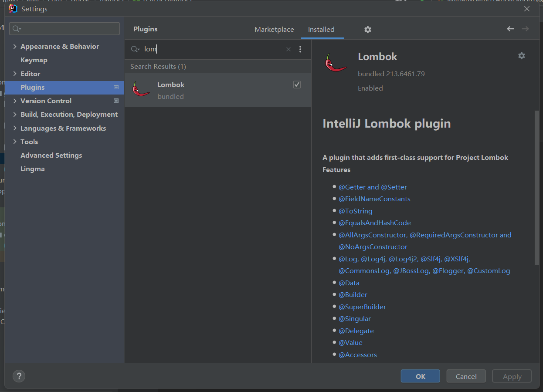Image resolution: width=543 pixels, height=392 pixels.
Task: Click the IntelliJ Lombok plugin heading
Action: (x=387, y=124)
